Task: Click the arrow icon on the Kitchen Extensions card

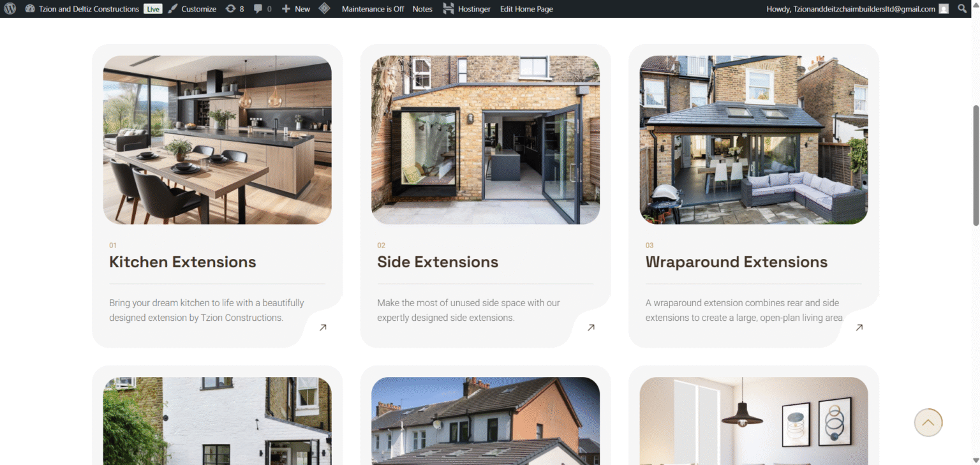Action: pos(323,327)
